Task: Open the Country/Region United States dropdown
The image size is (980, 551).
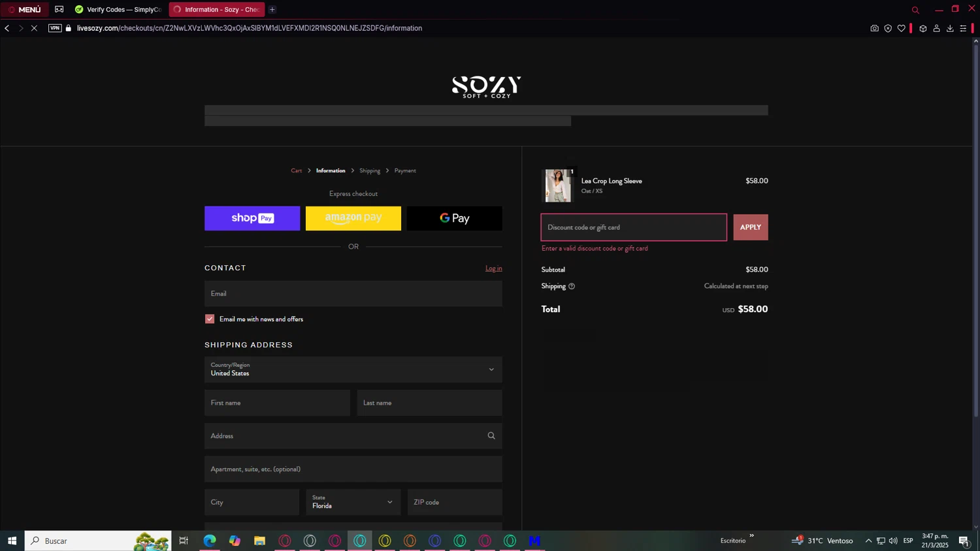Action: [353, 370]
